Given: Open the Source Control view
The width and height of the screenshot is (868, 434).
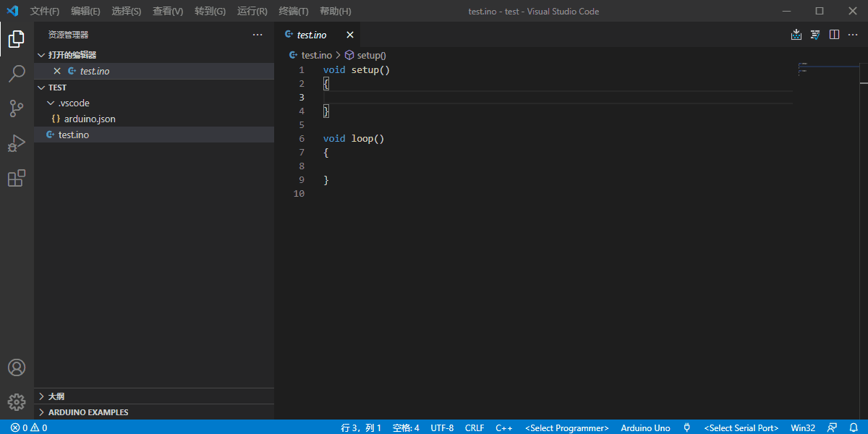Looking at the screenshot, I should [17, 109].
